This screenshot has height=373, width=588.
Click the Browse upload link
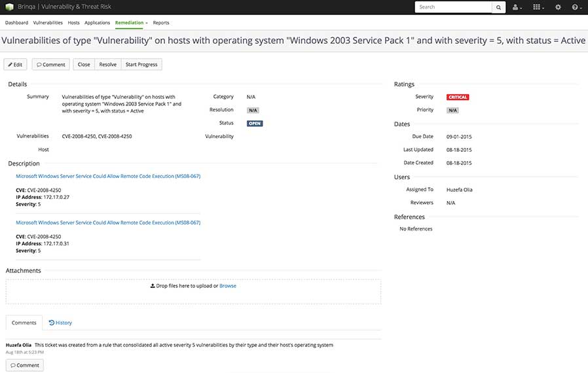228,286
